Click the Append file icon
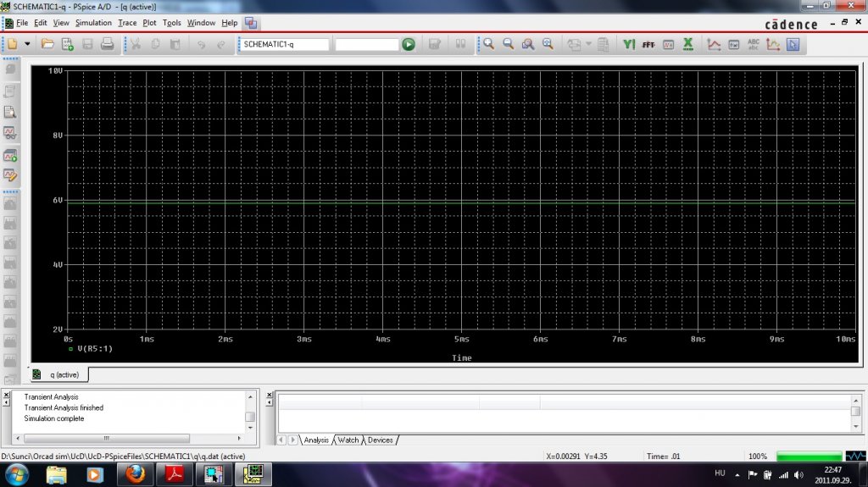This screenshot has width=868, height=487. pos(68,44)
